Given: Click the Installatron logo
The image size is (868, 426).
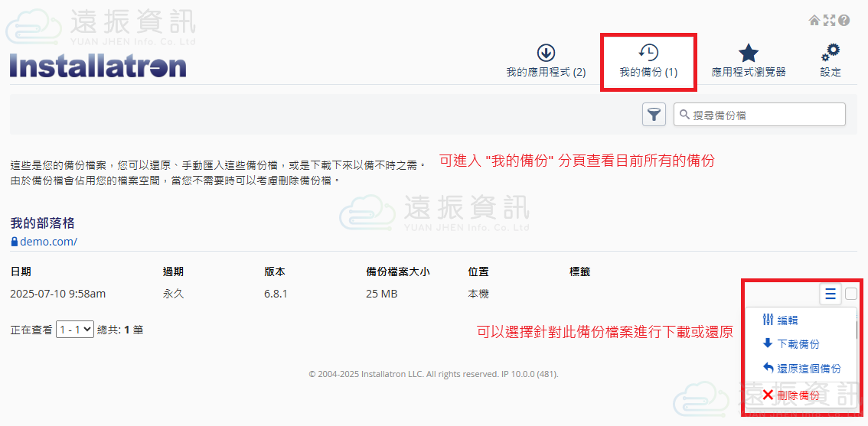Looking at the screenshot, I should pos(98,66).
